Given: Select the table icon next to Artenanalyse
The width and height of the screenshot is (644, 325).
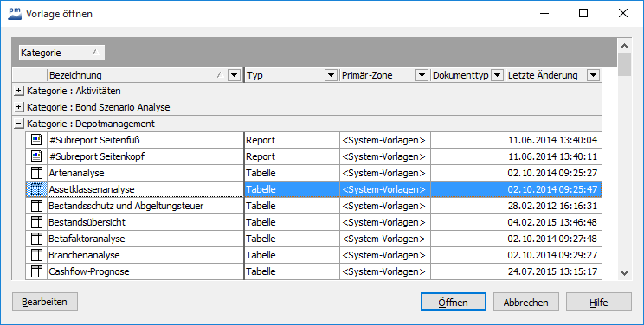Looking at the screenshot, I should (36, 173).
